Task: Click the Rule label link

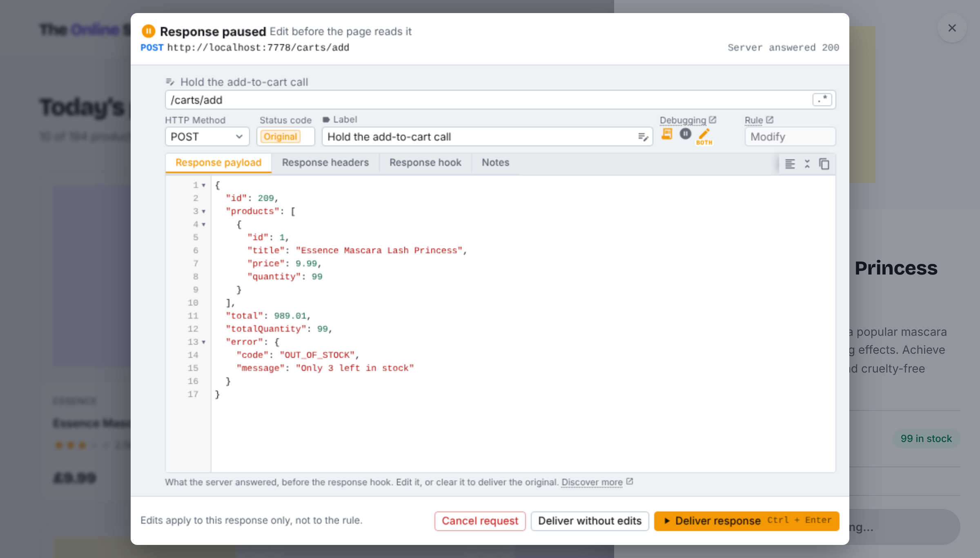Action: point(754,120)
